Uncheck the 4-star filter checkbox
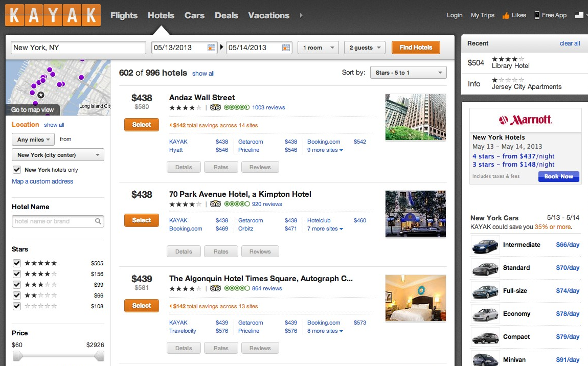The width and height of the screenshot is (588, 366). pos(17,274)
